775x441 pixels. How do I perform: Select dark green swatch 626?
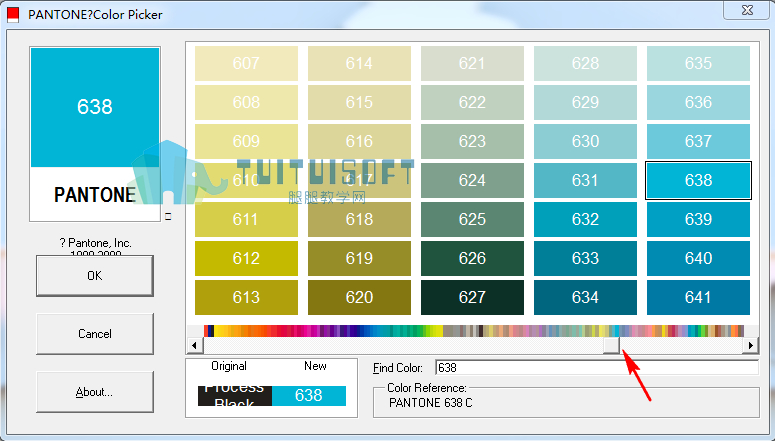pos(473,258)
